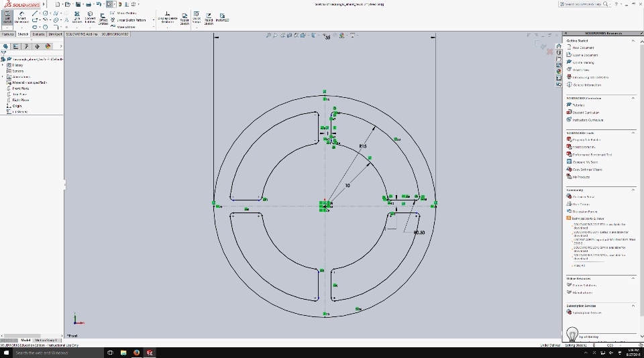Switch to the SOLIDWORKS Add-Ins tab

point(82,34)
